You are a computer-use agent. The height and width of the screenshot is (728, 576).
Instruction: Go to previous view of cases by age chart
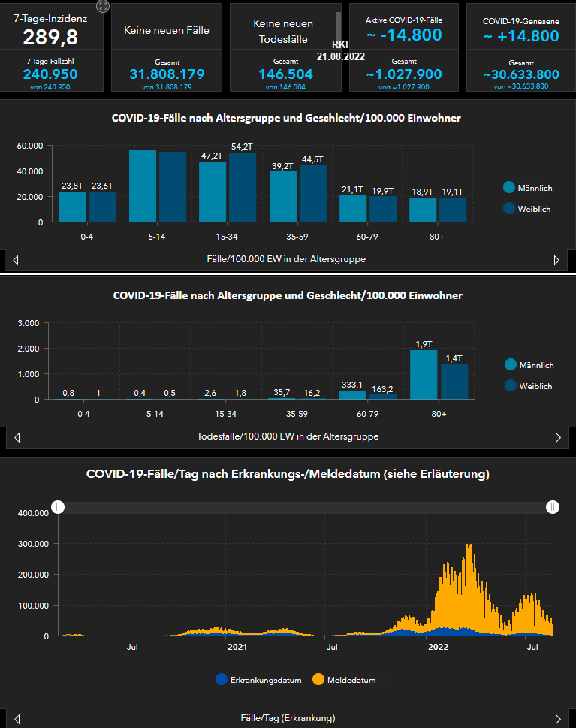pos(17,260)
